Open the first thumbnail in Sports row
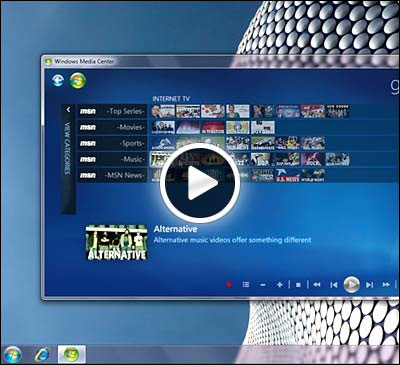This screenshot has width=400, height=365. (x=163, y=143)
